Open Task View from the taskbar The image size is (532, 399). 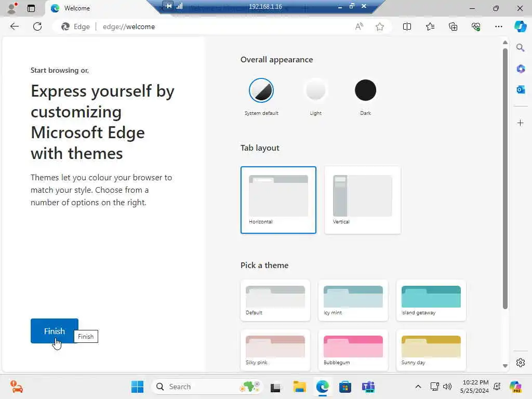click(x=275, y=387)
